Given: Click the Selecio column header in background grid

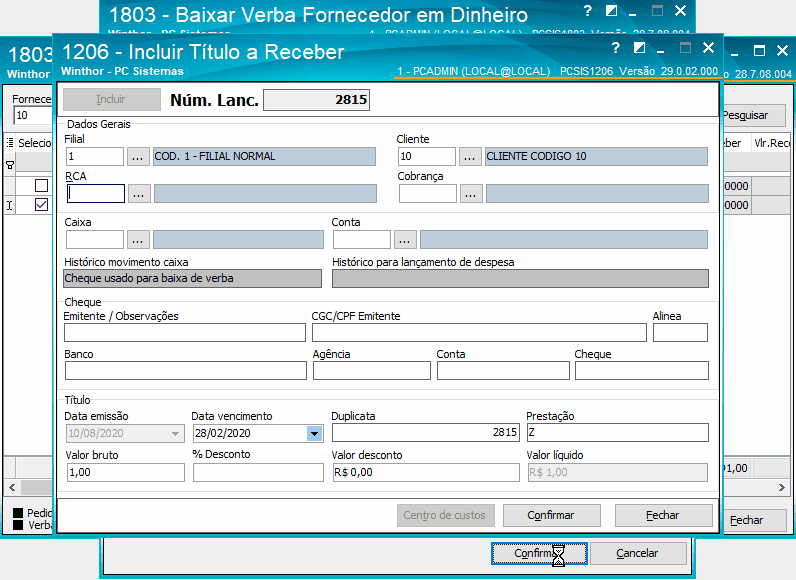Looking at the screenshot, I should (x=34, y=143).
